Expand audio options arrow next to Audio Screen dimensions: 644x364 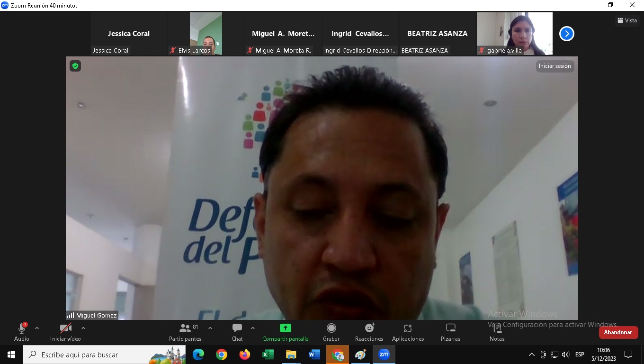[x=37, y=328]
